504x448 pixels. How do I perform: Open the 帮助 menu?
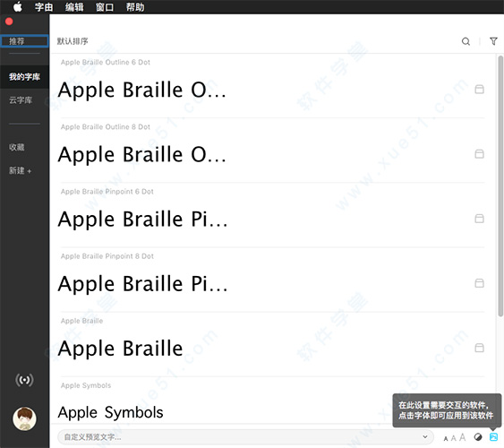click(x=135, y=7)
